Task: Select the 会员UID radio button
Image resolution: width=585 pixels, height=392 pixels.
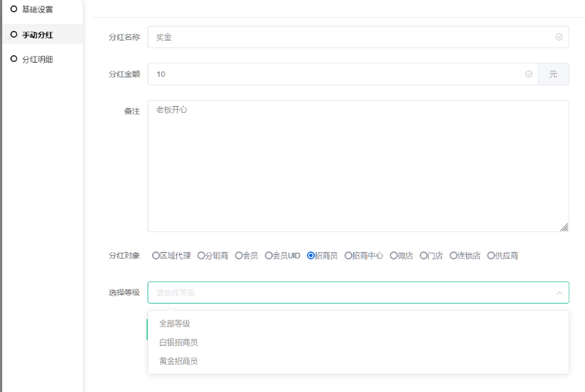Action: click(x=269, y=256)
